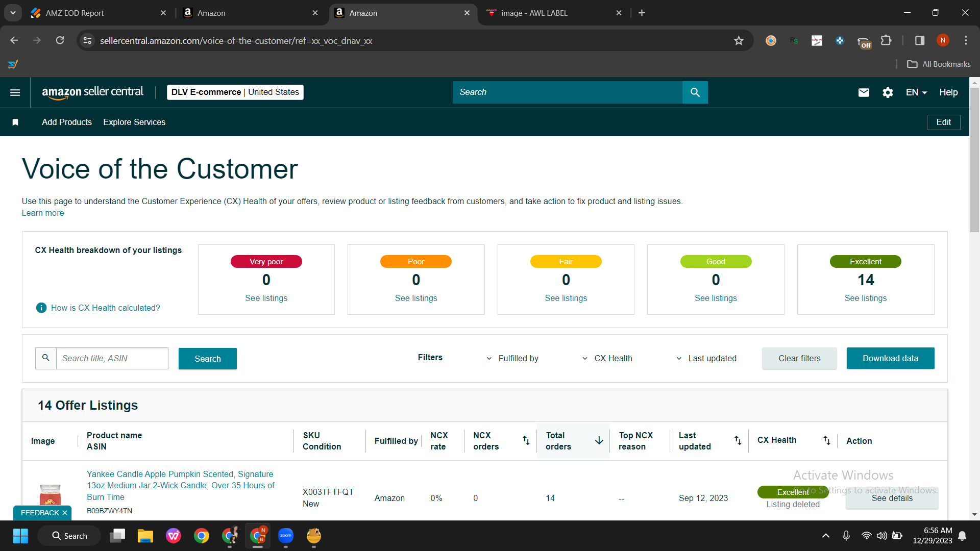Click the header search magnifier button
The height and width of the screenshot is (551, 980).
click(695, 92)
